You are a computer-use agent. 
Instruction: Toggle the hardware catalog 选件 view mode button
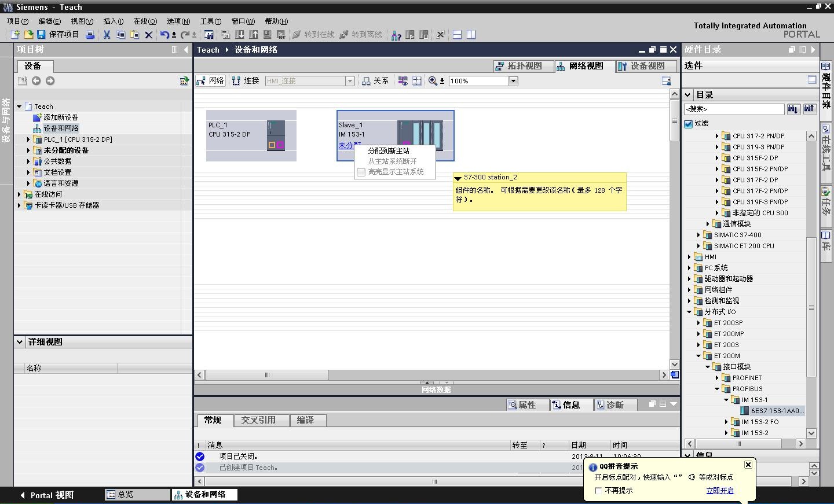[x=812, y=80]
